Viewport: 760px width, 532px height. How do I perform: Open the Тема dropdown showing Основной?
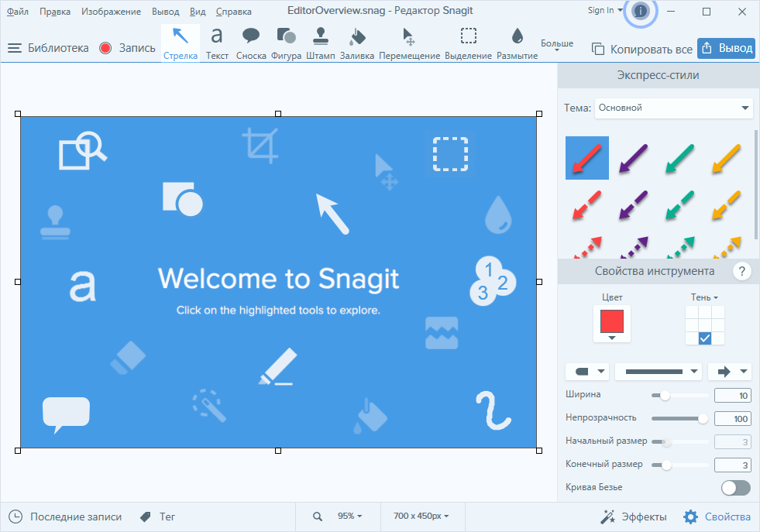672,108
